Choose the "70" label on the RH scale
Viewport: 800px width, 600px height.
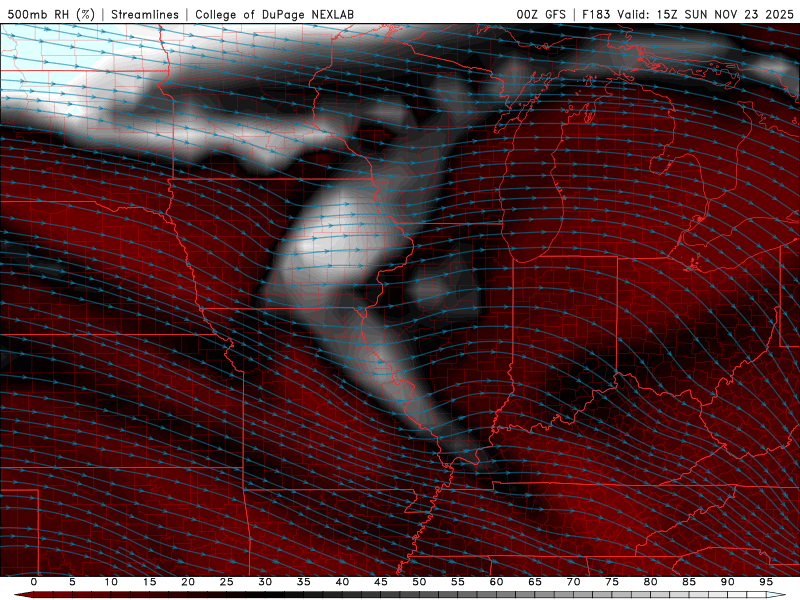pyautogui.click(x=573, y=582)
